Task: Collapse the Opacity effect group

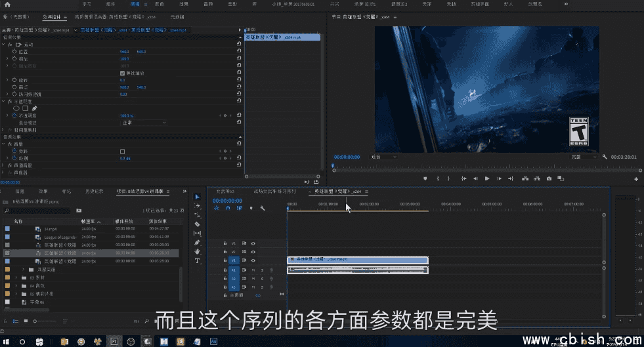Action: point(4,101)
